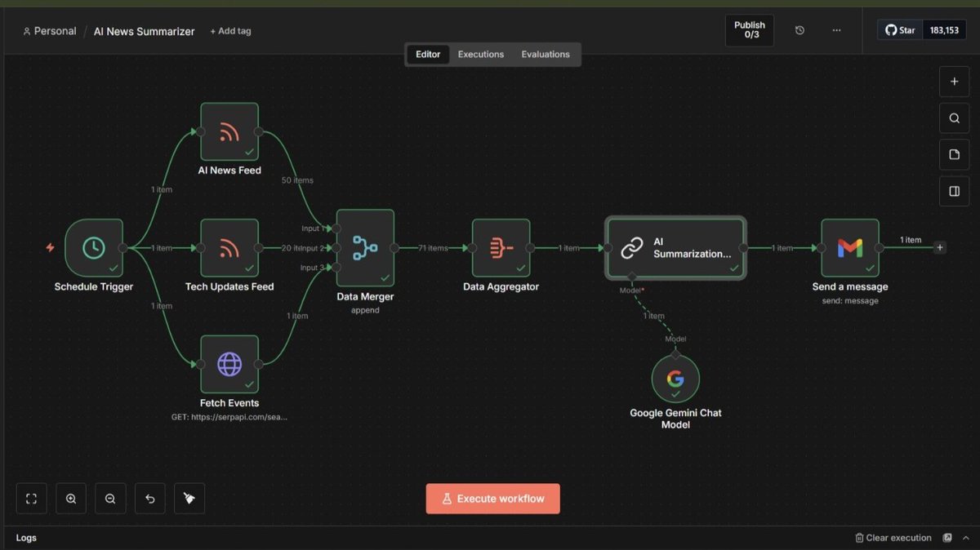Click the Publish 0/3 button
The height and width of the screenshot is (550, 980).
click(750, 30)
